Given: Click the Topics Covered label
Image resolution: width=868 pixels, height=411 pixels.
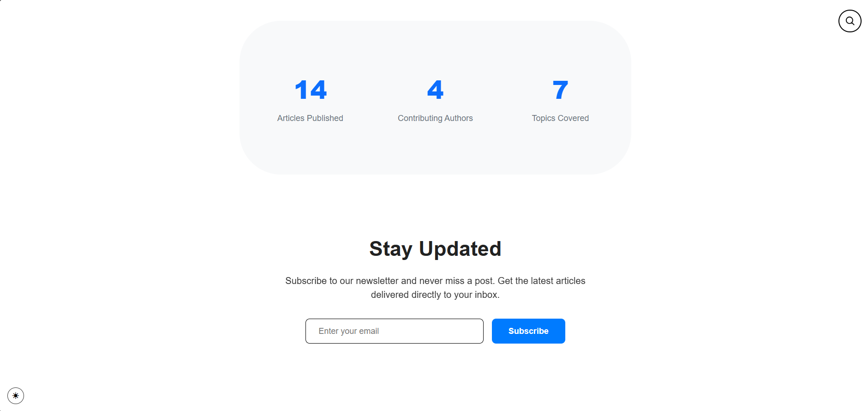Looking at the screenshot, I should [560, 118].
